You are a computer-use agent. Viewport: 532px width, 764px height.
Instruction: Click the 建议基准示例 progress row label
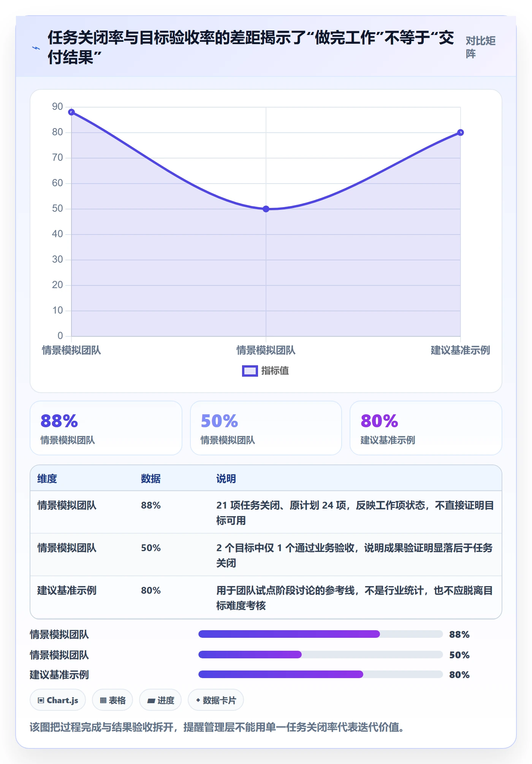coord(59,675)
